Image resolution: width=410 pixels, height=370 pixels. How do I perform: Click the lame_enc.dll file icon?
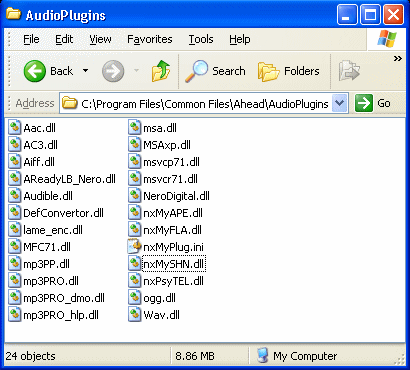coord(15,230)
